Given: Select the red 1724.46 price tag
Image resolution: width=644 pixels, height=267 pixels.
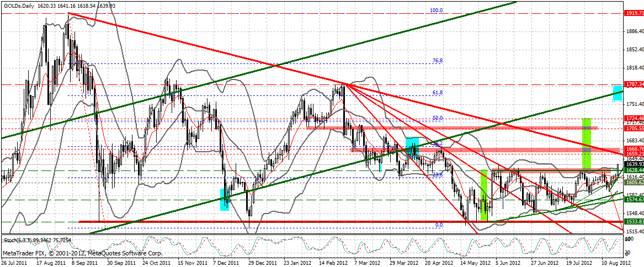Looking at the screenshot, I should point(634,118).
